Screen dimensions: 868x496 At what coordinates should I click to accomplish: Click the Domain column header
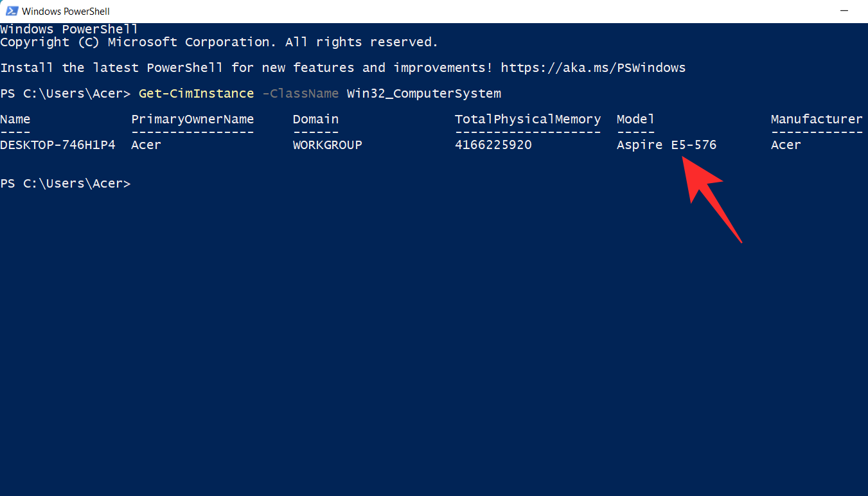(x=315, y=120)
